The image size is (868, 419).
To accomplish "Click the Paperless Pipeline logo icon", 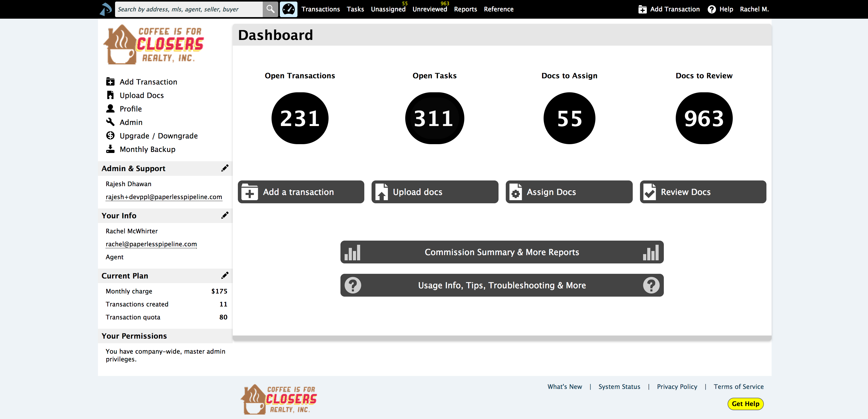I will pos(106,9).
